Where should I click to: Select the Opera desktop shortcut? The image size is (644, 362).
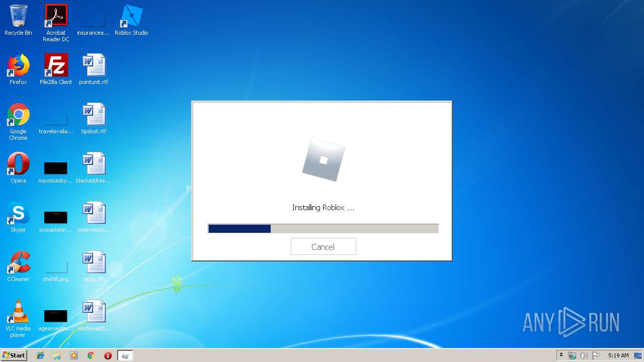click(x=18, y=168)
